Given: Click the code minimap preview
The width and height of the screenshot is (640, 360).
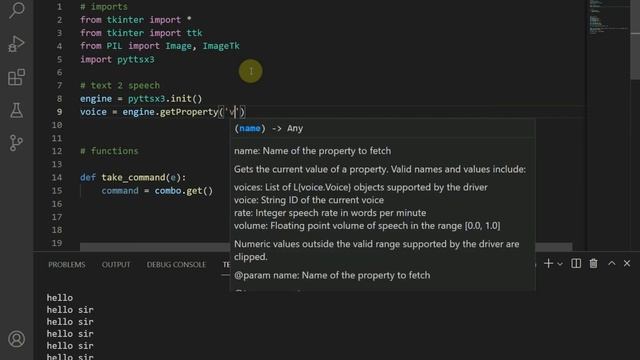Looking at the screenshot, I should pyautogui.click(x=608, y=18).
